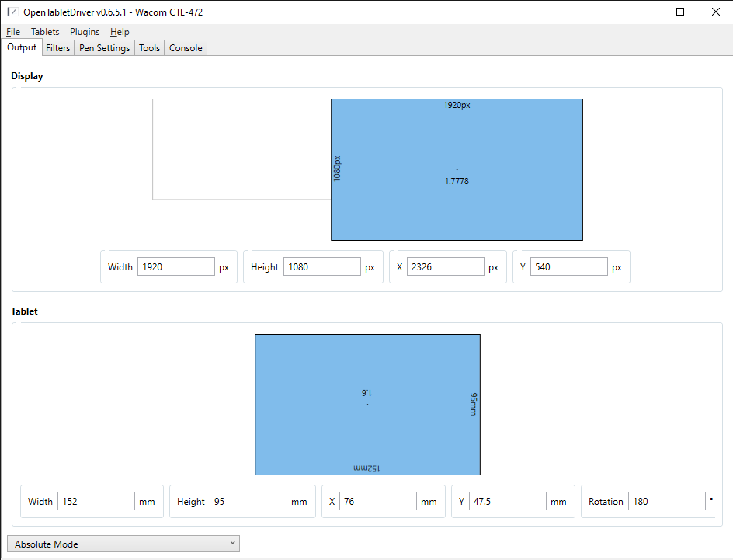
Task: Switch to the Tools tab
Action: point(149,48)
